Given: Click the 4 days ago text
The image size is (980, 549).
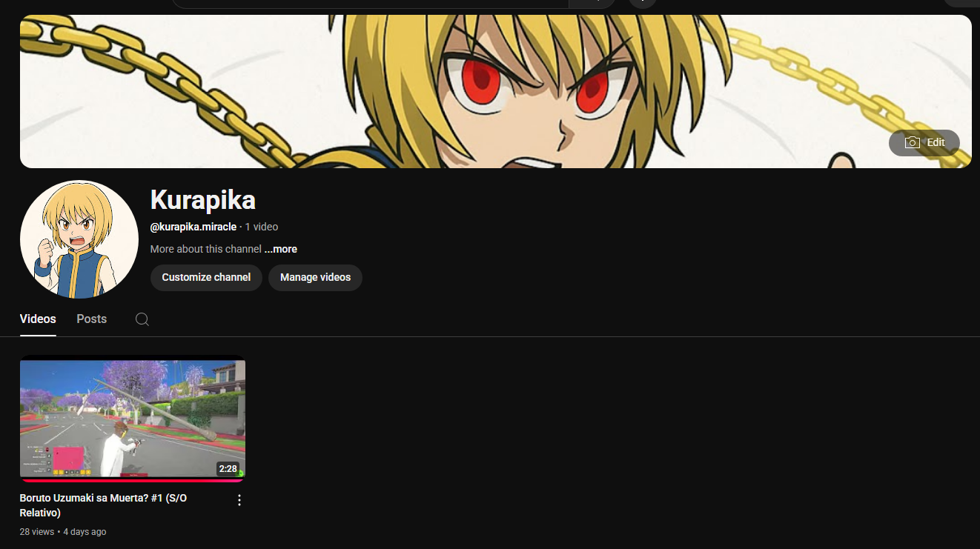Looking at the screenshot, I should pos(85,532).
